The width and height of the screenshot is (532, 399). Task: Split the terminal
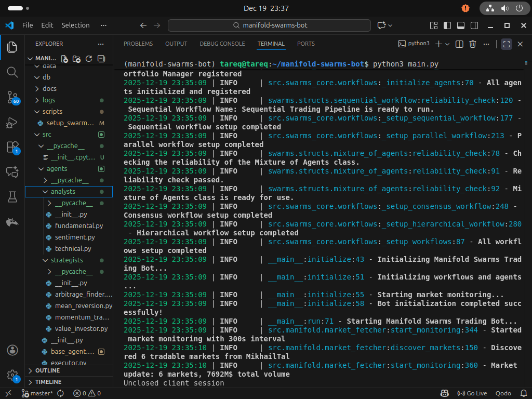tap(459, 44)
